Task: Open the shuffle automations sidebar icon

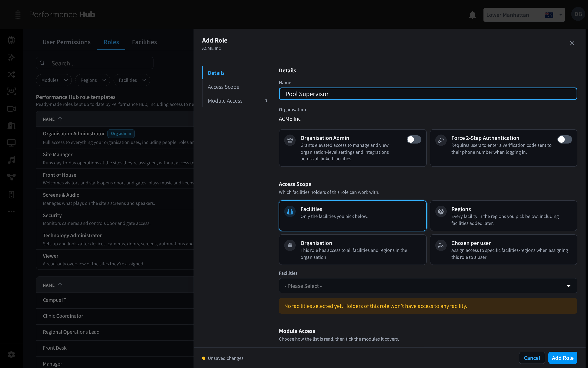Action: click(x=11, y=74)
